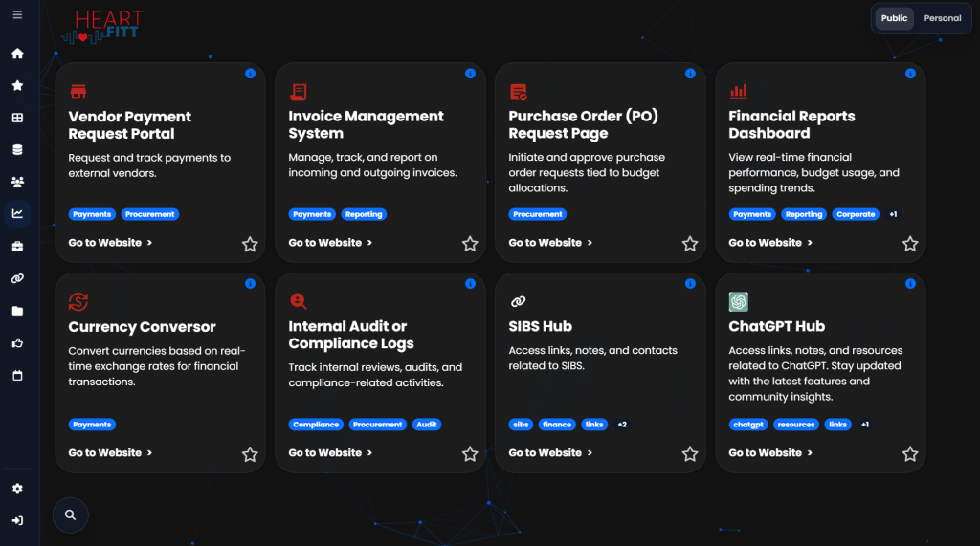
Task: Click Reporting tag on Invoice Management card
Action: 364,214
